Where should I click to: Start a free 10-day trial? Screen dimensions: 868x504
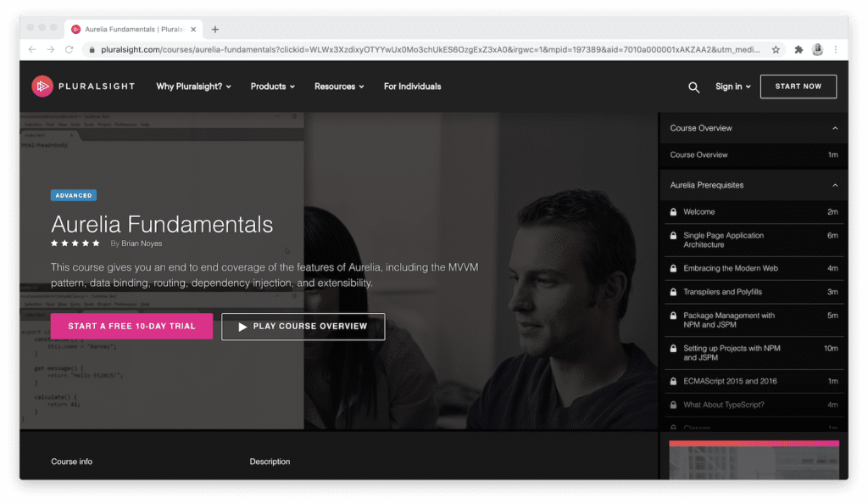click(131, 326)
